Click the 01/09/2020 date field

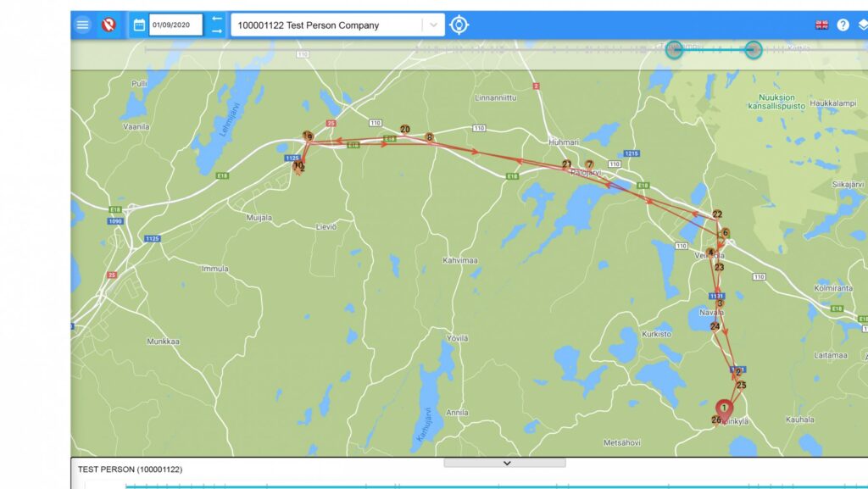coord(175,25)
